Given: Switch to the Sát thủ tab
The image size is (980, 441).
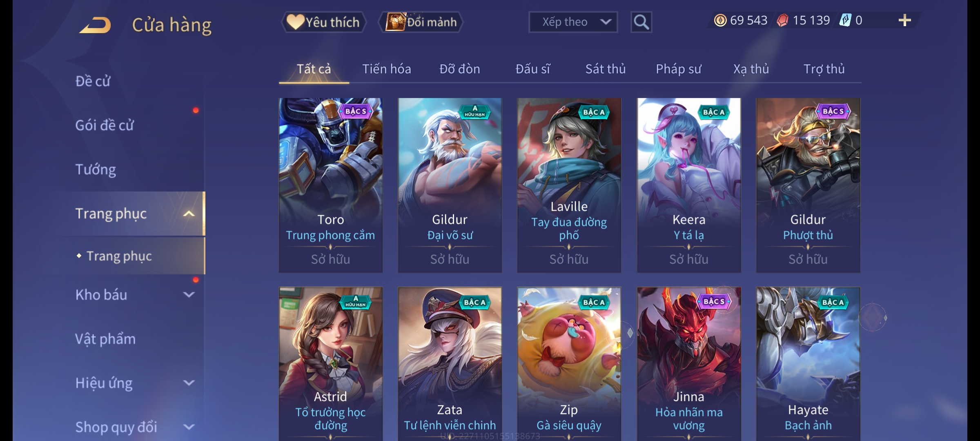Looking at the screenshot, I should 606,69.
